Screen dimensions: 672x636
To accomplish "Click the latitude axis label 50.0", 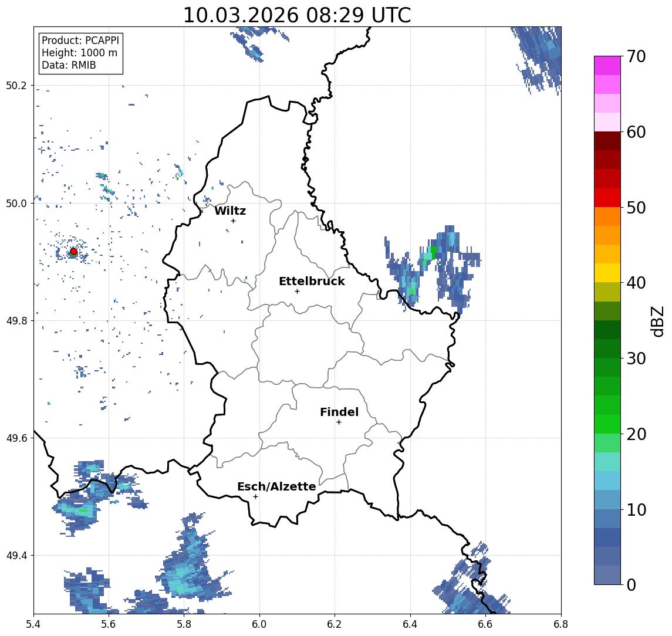I will pos(16,203).
